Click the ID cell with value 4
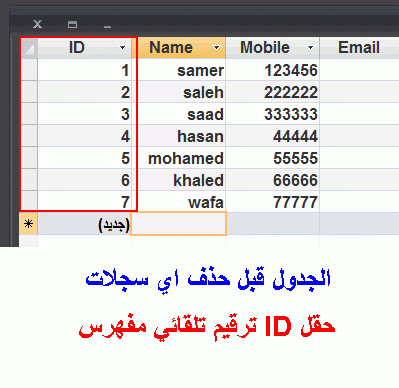Image resolution: width=399 pixels, height=388 pixels. [x=85, y=136]
